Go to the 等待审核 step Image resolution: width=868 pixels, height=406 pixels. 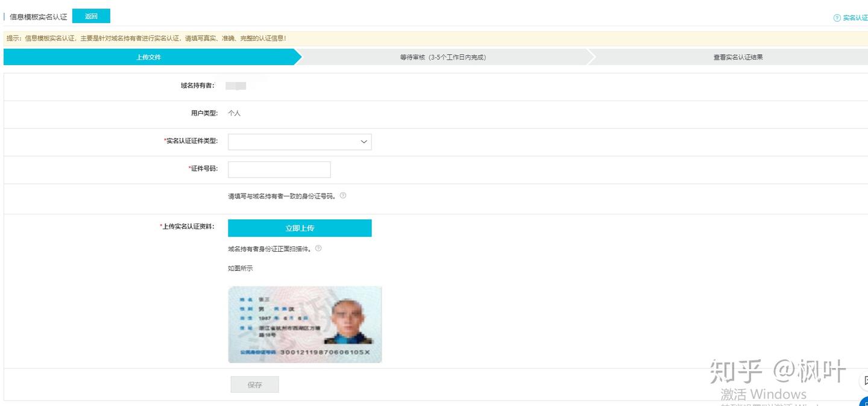(x=442, y=57)
